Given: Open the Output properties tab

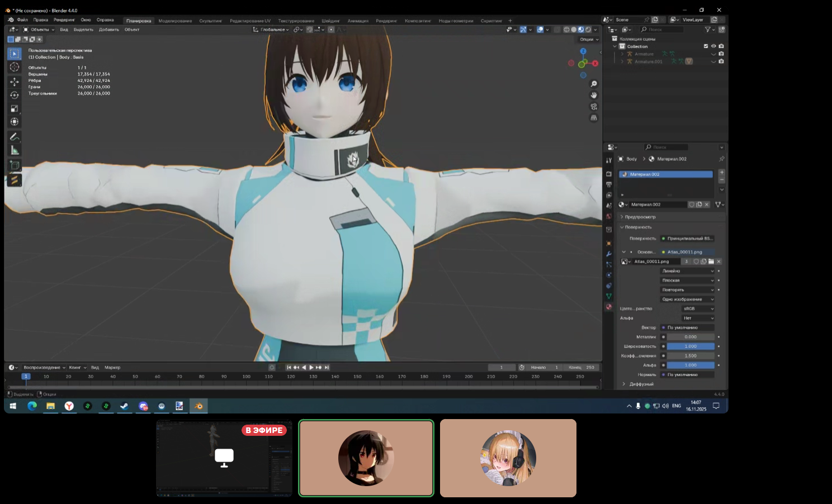Looking at the screenshot, I should [x=609, y=184].
